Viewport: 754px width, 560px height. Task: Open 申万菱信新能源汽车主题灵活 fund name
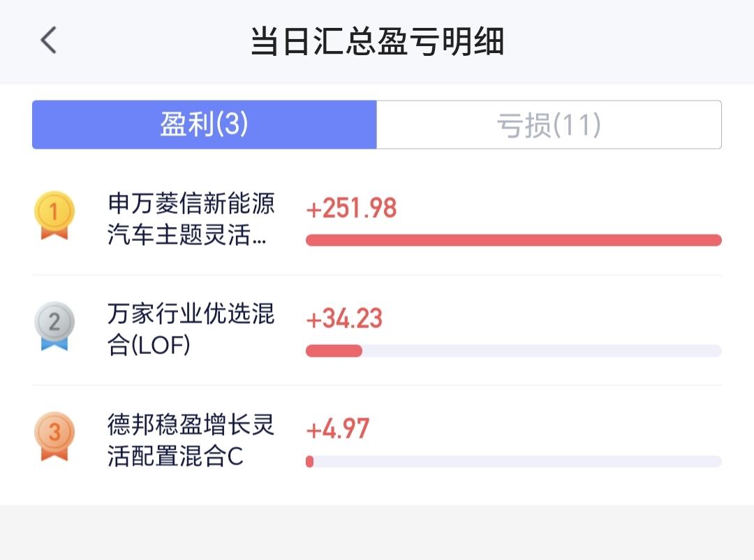(x=191, y=219)
